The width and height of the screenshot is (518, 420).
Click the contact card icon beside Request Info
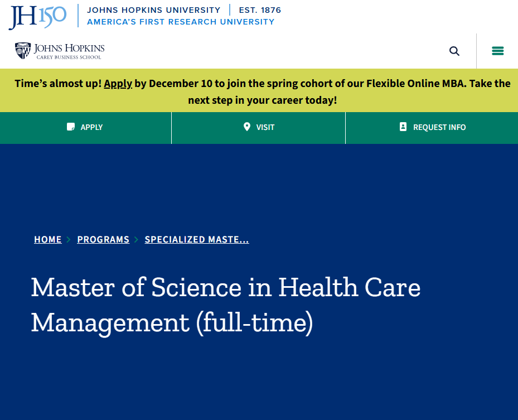click(403, 127)
